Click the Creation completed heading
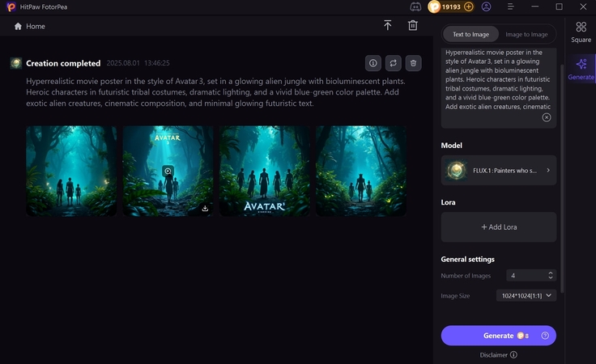This screenshot has height=364, width=596. [x=63, y=63]
